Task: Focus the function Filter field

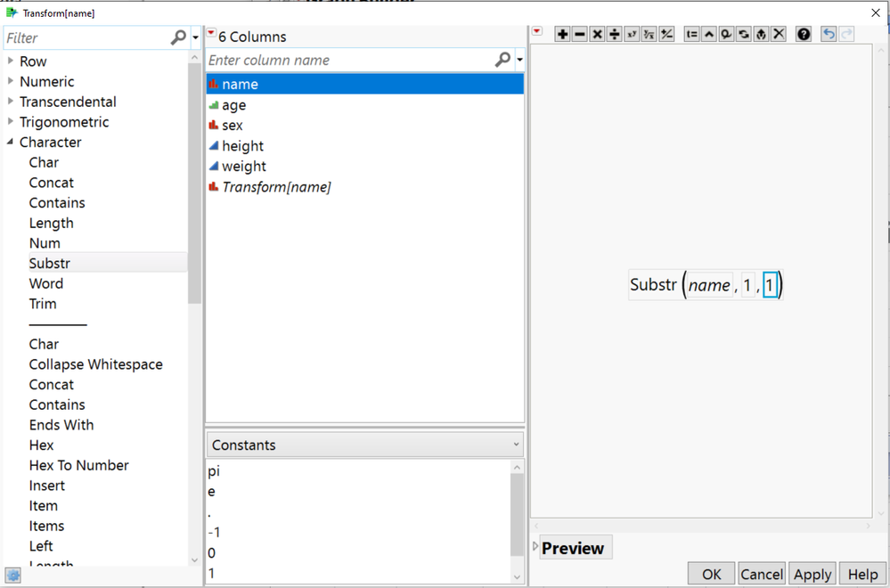Action: point(86,38)
